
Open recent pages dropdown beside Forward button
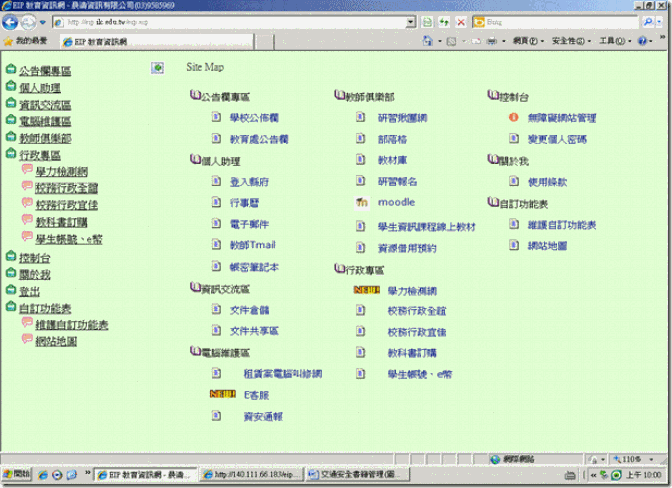[42, 22]
